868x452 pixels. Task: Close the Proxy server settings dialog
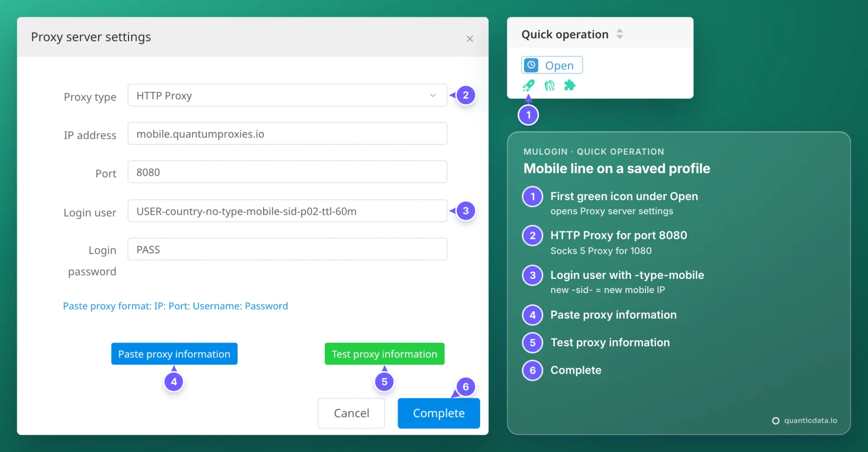point(470,39)
